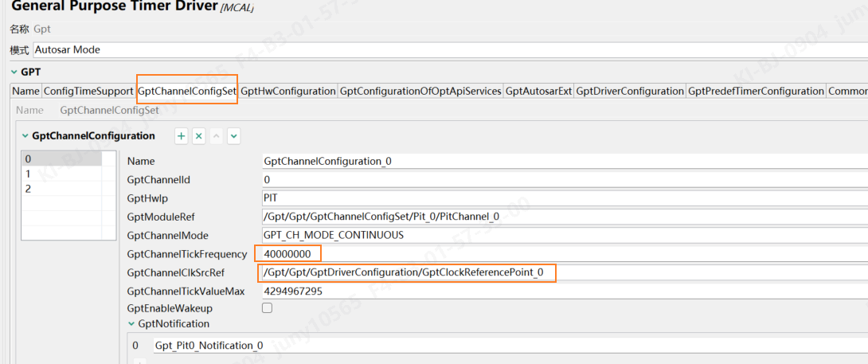The image size is (868, 364).
Task: Click the move channel down arrow icon
Action: click(x=233, y=136)
